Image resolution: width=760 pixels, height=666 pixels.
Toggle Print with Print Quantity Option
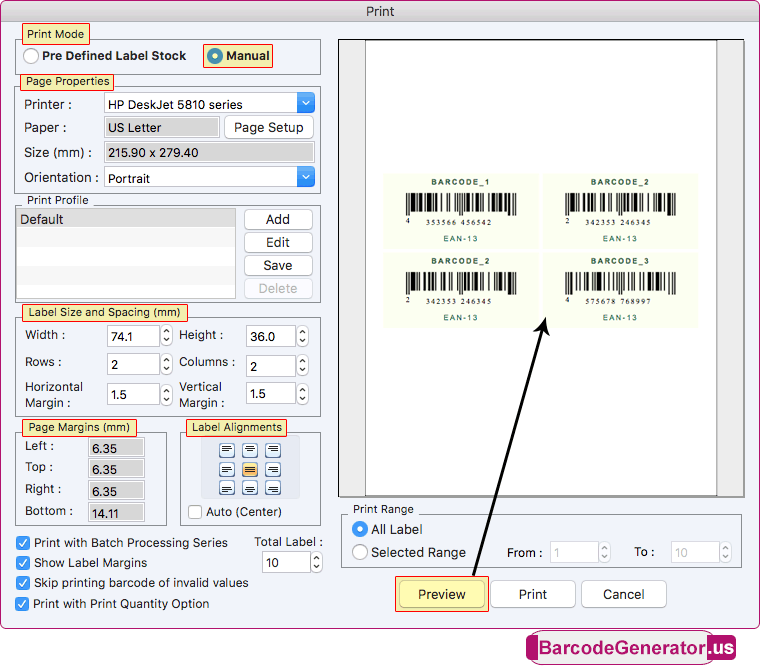[22, 604]
